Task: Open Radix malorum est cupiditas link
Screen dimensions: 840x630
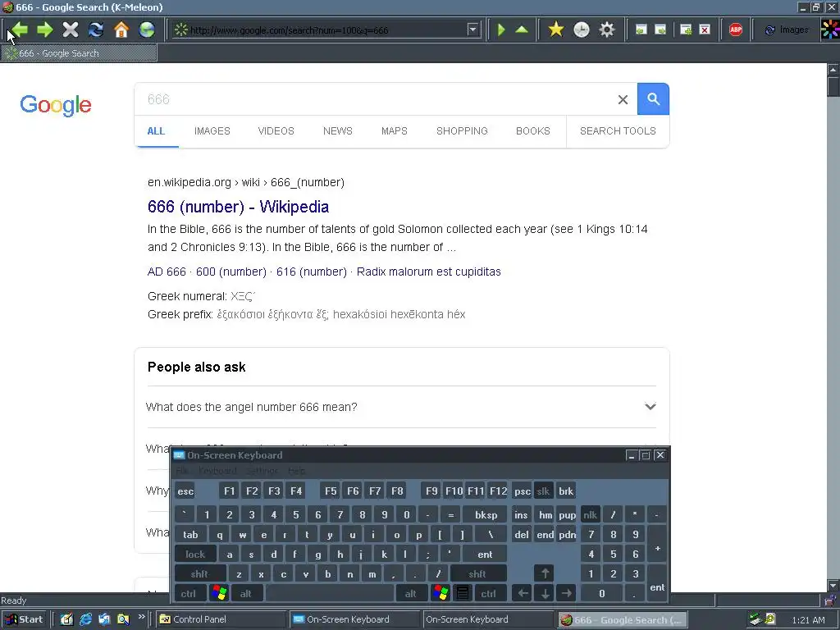Action: [x=428, y=272]
